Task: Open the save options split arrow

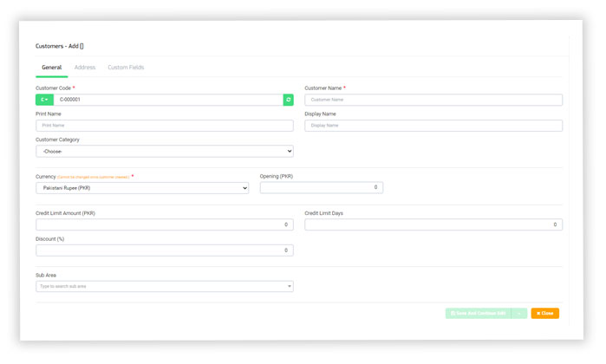Action: (x=519, y=313)
